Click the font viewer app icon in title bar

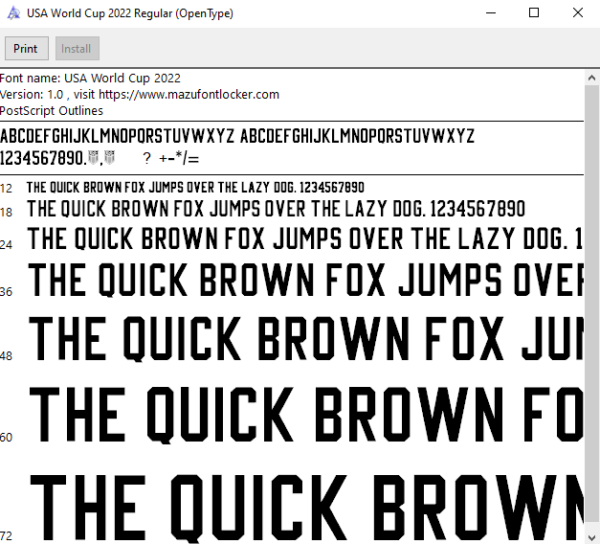13,13
